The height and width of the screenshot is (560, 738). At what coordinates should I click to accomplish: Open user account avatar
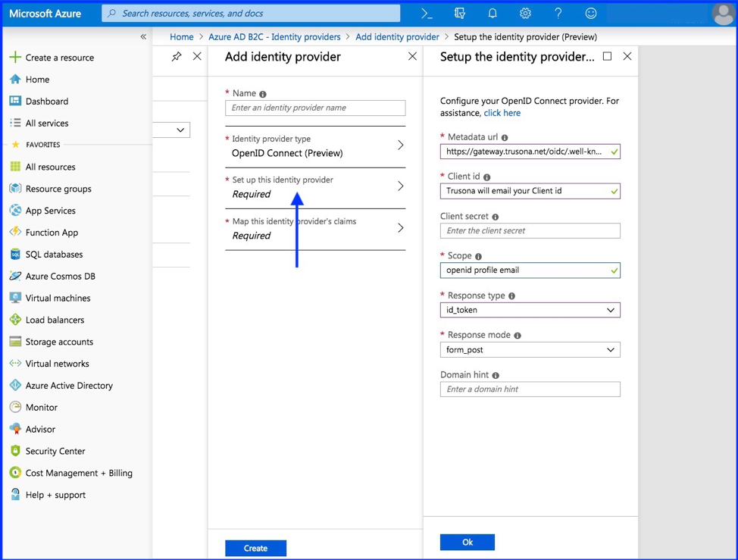coord(723,14)
